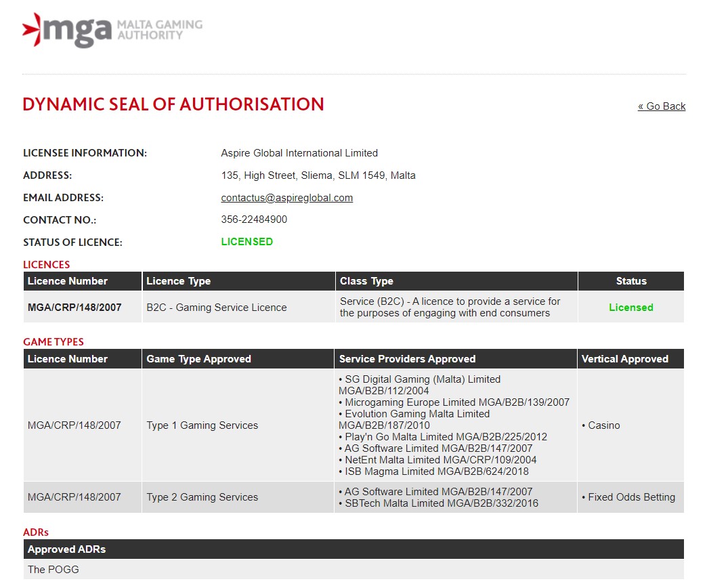Click the Go Back link
The image size is (707, 588).
point(662,106)
